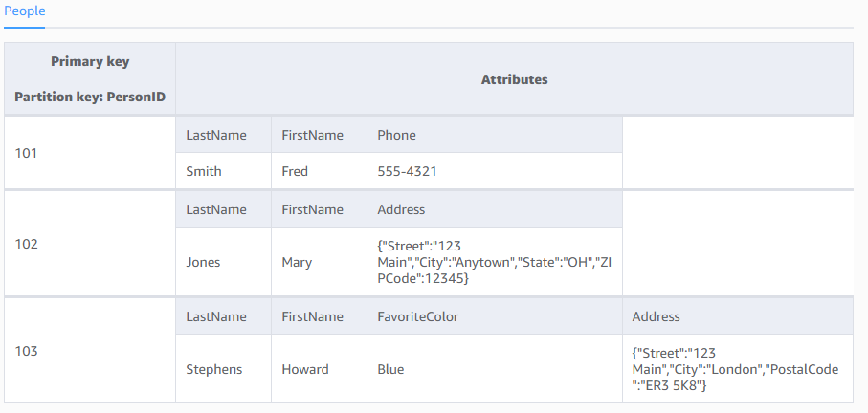The width and height of the screenshot is (868, 413).
Task: Select partition key 101 row
Action: pos(27,152)
